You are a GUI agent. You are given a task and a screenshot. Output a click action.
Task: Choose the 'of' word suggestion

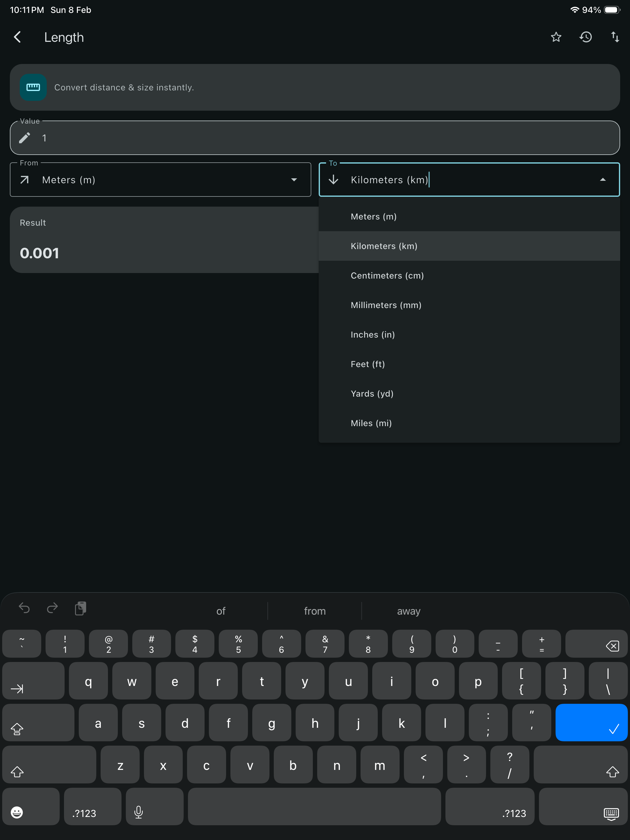pos(221,611)
